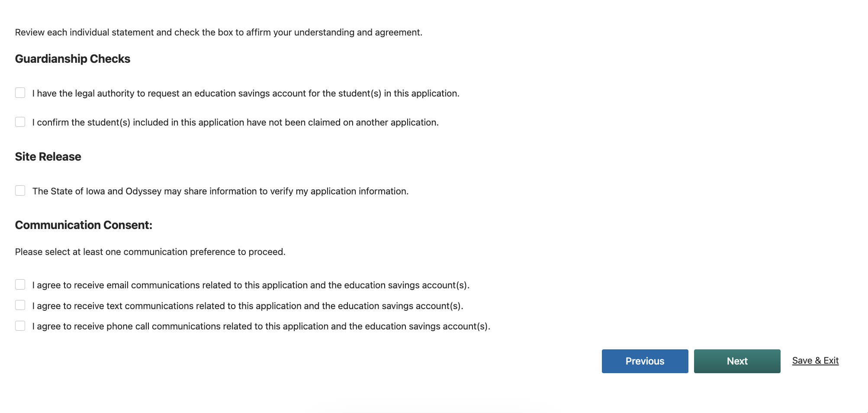Click the 'may share information' statement text
868x413 pixels.
[220, 191]
